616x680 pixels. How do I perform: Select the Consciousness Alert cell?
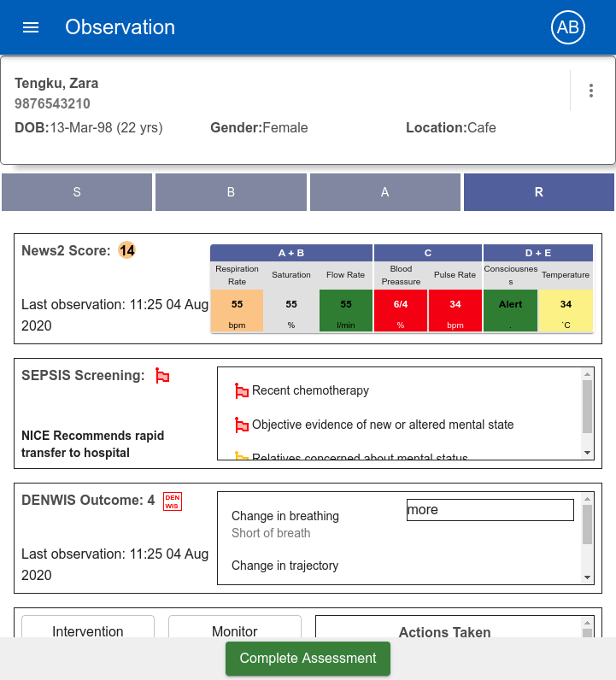click(511, 310)
